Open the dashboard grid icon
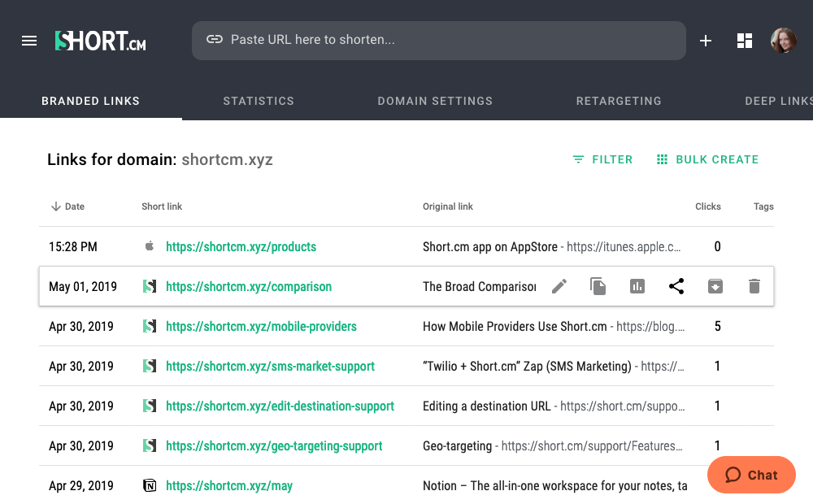Viewport: 813px width, 504px height. tap(745, 41)
